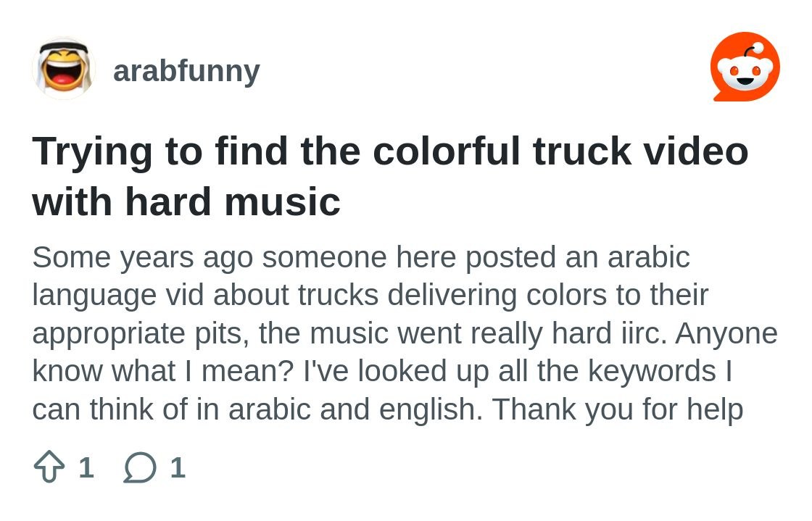The image size is (812, 521).
Task: Click the headdress on the emoji avatar
Action: coord(64,48)
